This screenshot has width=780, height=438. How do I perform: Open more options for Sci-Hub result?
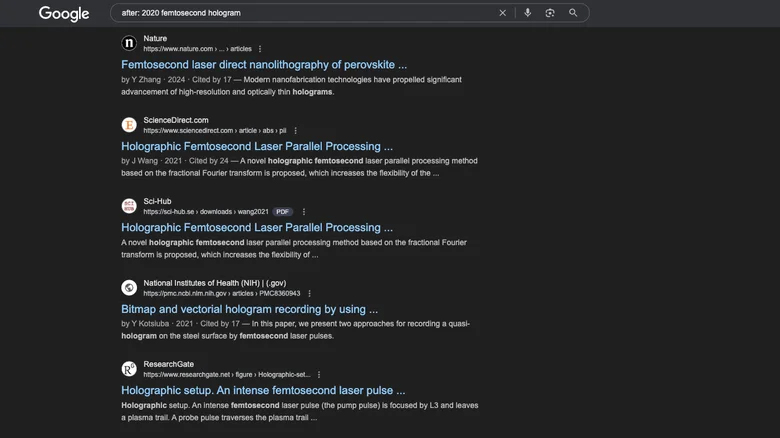pyautogui.click(x=304, y=212)
